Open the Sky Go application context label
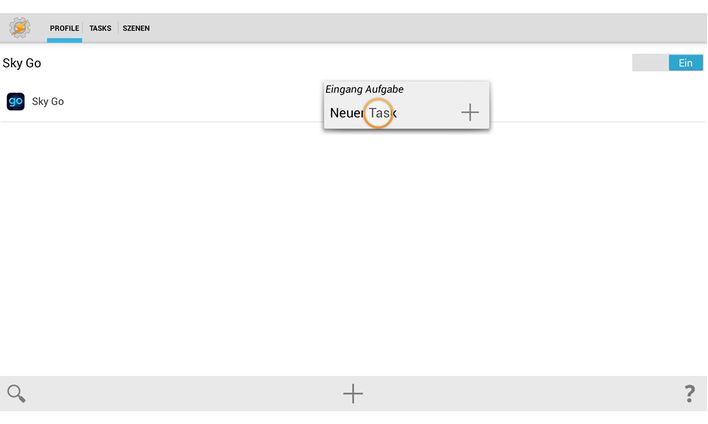 [48, 101]
